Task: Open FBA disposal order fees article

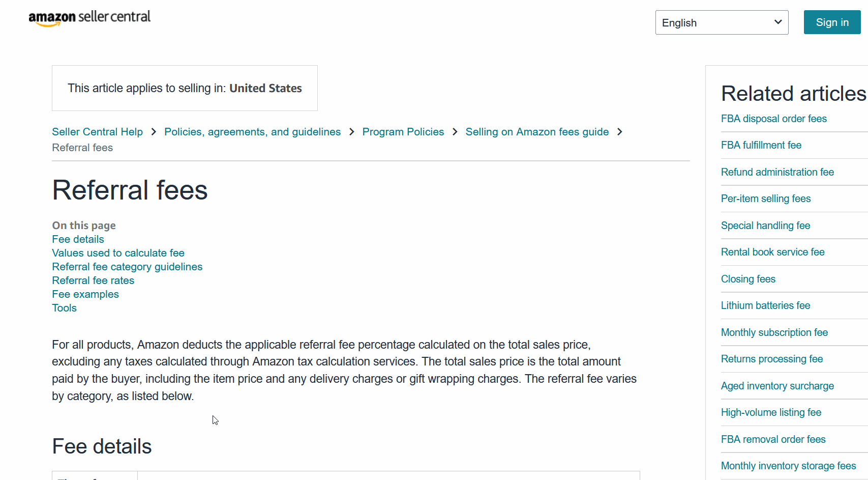Action: point(773,119)
